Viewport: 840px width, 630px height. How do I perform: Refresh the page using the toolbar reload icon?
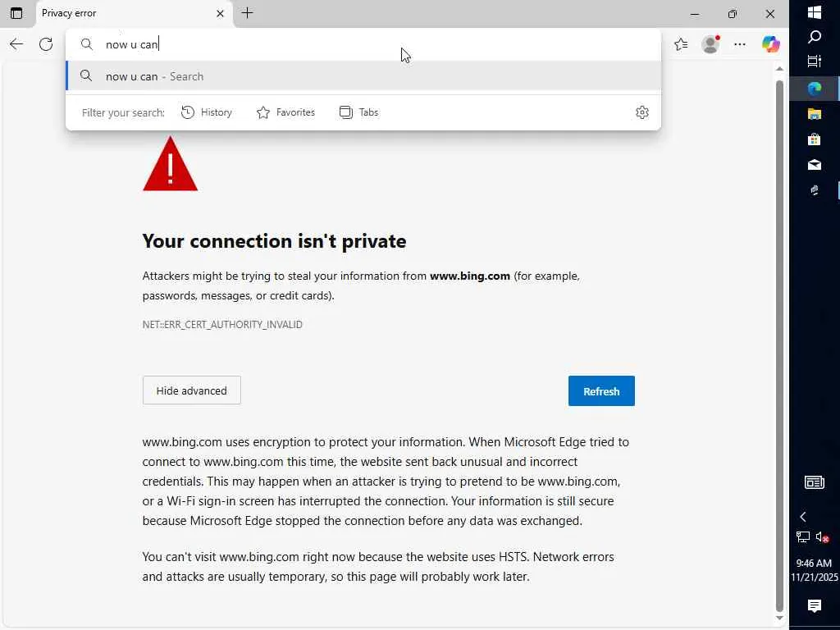(x=46, y=44)
